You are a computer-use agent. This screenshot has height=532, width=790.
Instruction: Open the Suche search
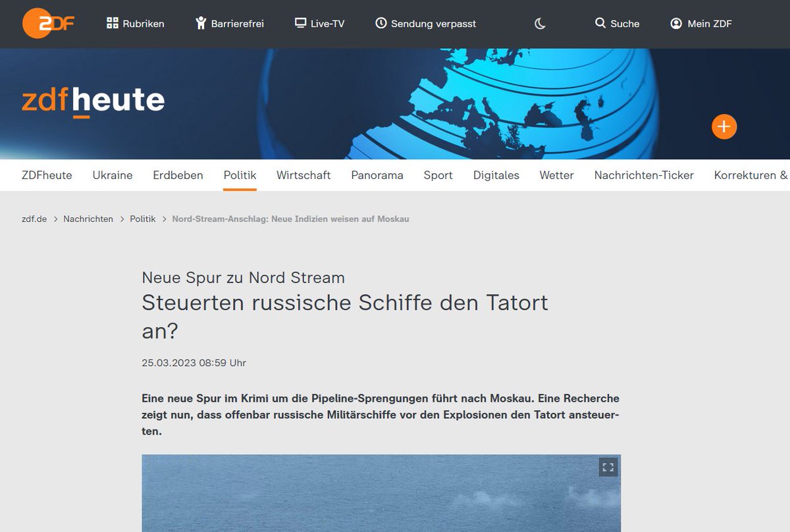pos(617,24)
